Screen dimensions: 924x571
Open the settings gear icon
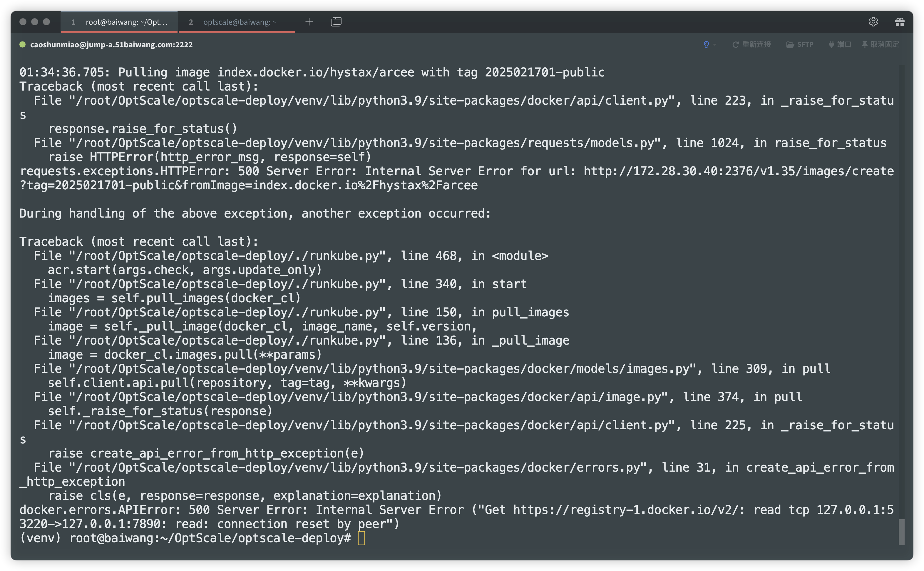tap(873, 22)
